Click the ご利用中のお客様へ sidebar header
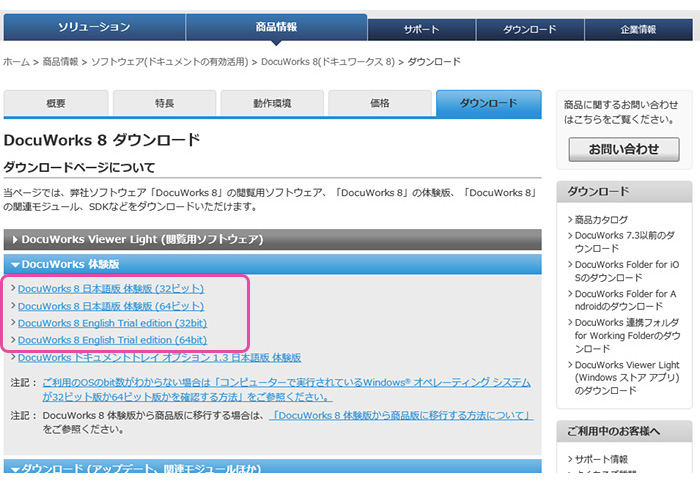Screen dimensions: 700x483 [x=624, y=431]
